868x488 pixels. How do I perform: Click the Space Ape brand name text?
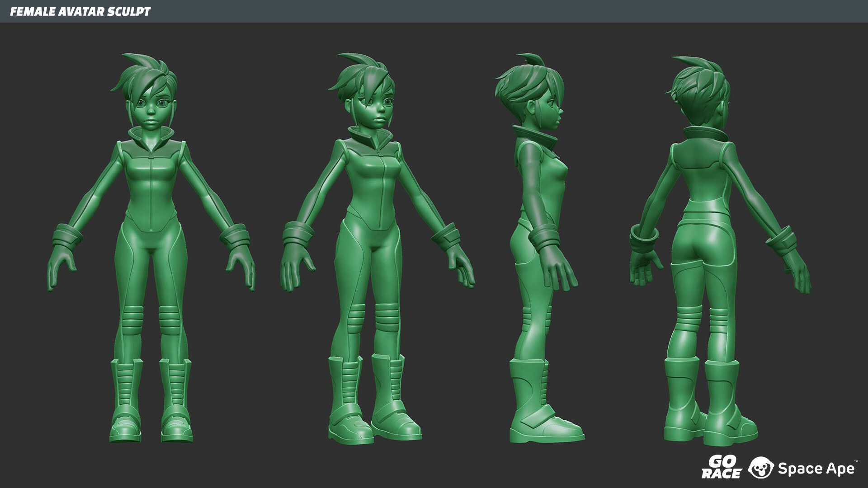(816, 468)
